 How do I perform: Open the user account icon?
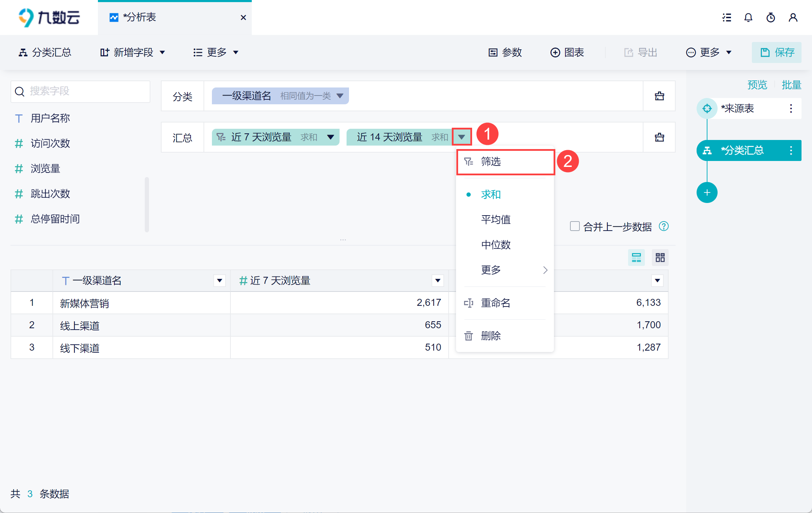(793, 17)
